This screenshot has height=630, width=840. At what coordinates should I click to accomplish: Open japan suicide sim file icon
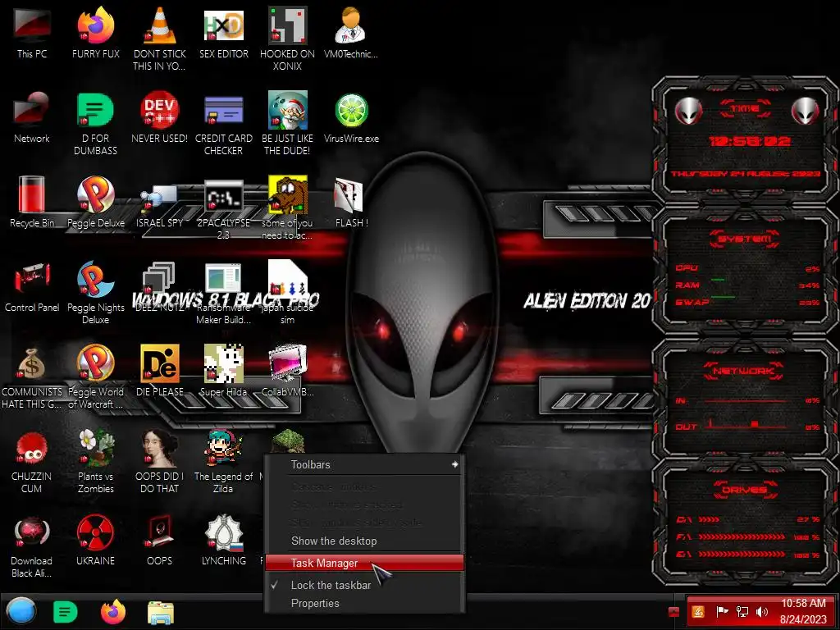click(x=288, y=279)
